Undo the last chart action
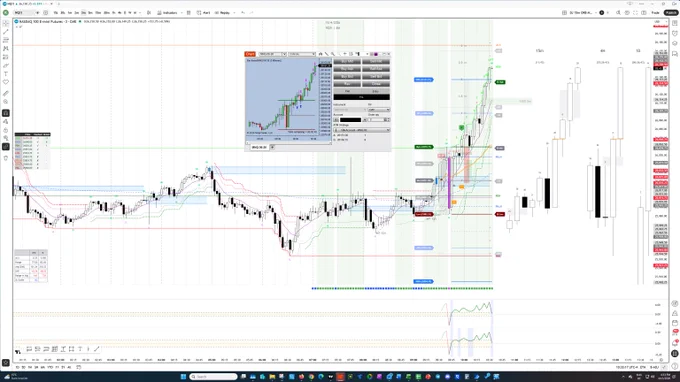Viewport: 680px width, 382px height. (243, 13)
